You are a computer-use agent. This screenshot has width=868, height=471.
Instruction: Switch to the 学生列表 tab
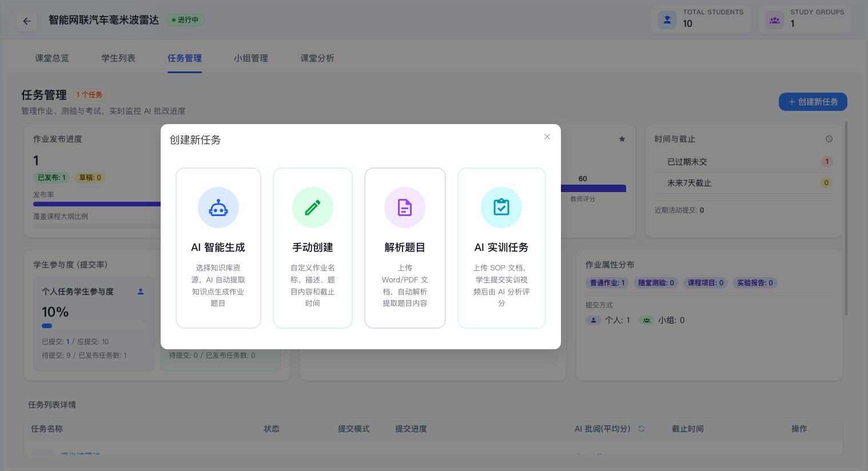(x=118, y=58)
